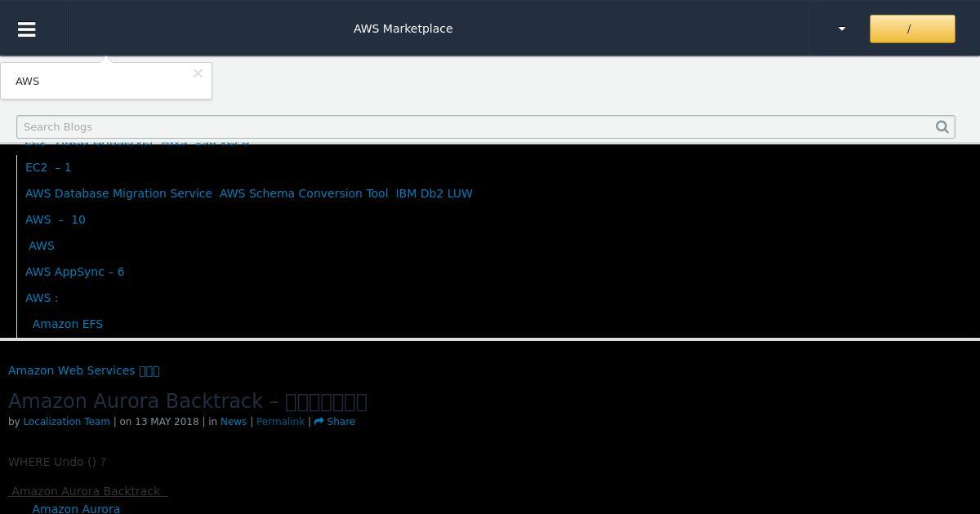Image resolution: width=980 pixels, height=514 pixels.
Task: Open the EC2 – 1 post link
Action: [48, 167]
